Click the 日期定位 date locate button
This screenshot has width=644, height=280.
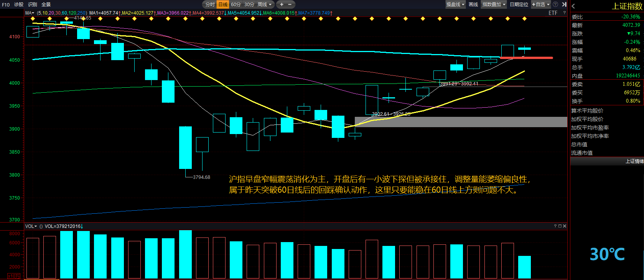click(519, 5)
